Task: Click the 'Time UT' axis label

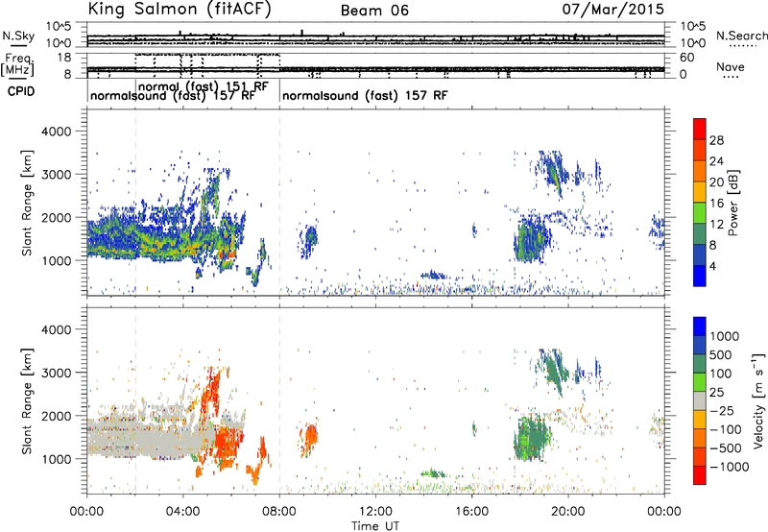Action: tap(375, 526)
